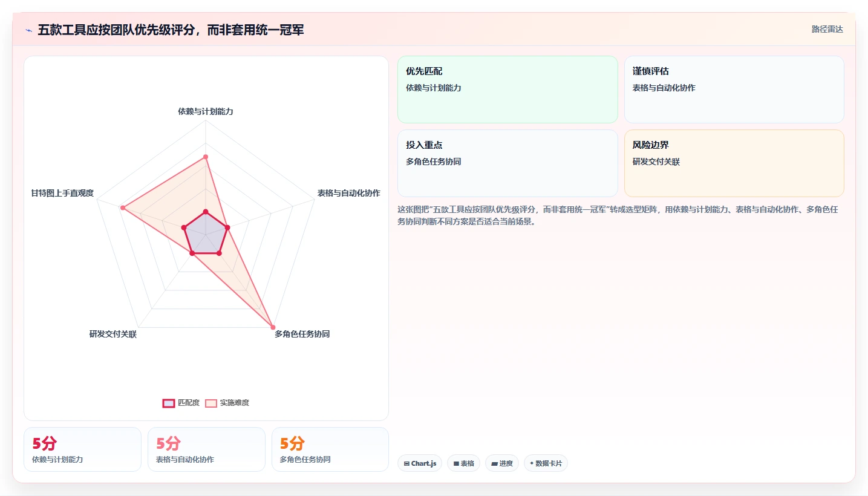868x496 pixels.
Task: Open the 表格 chip
Action: [x=464, y=463]
